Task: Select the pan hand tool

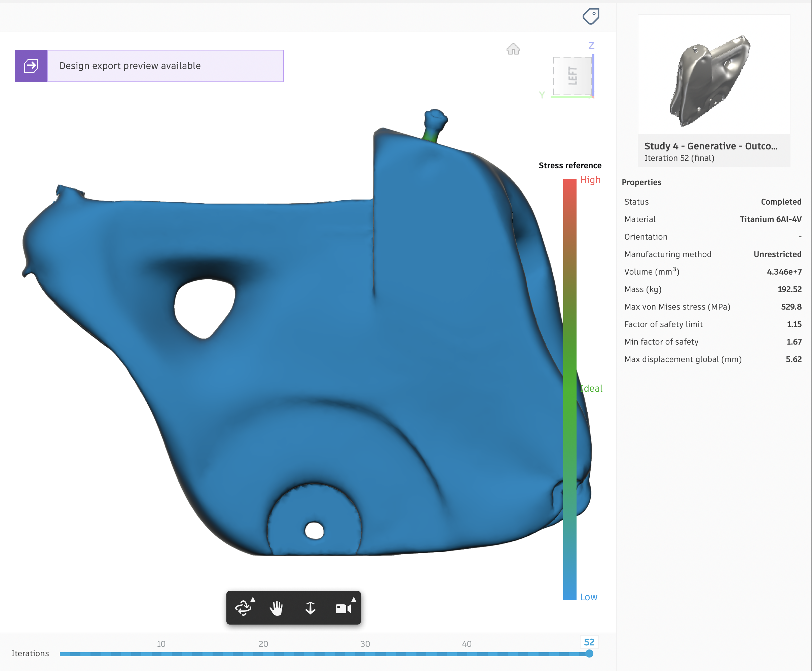Action: point(276,608)
